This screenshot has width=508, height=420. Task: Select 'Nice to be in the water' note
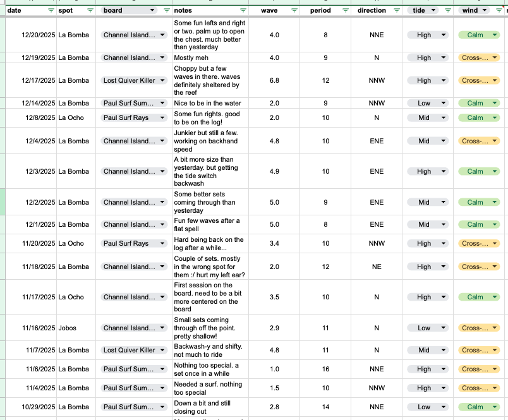pos(210,103)
